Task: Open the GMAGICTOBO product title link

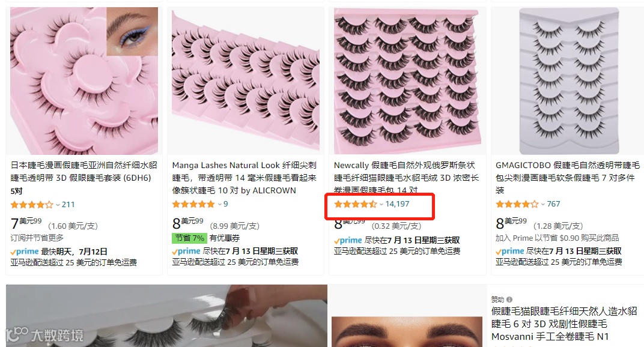Action: [x=568, y=178]
